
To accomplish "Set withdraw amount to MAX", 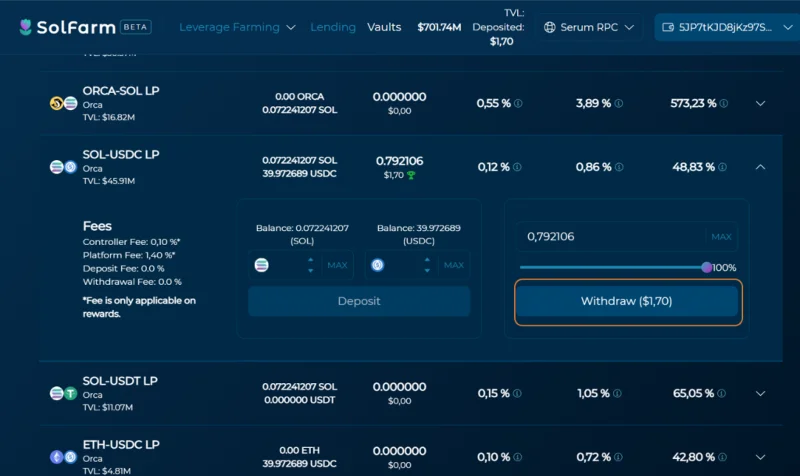I will (721, 237).
